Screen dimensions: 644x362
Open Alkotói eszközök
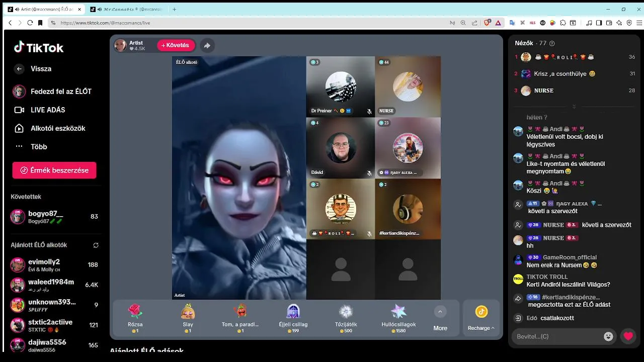tap(49, 128)
